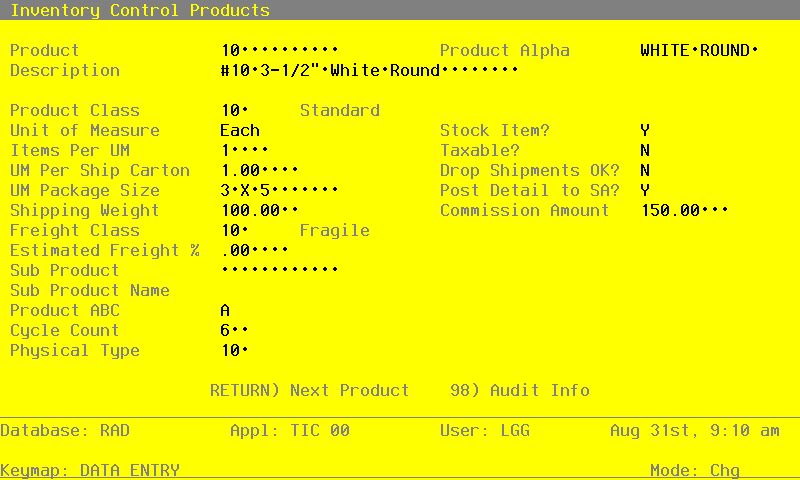The width and height of the screenshot is (800, 480).
Task: Click the UM Per Ship Carton label
Action: [99, 170]
